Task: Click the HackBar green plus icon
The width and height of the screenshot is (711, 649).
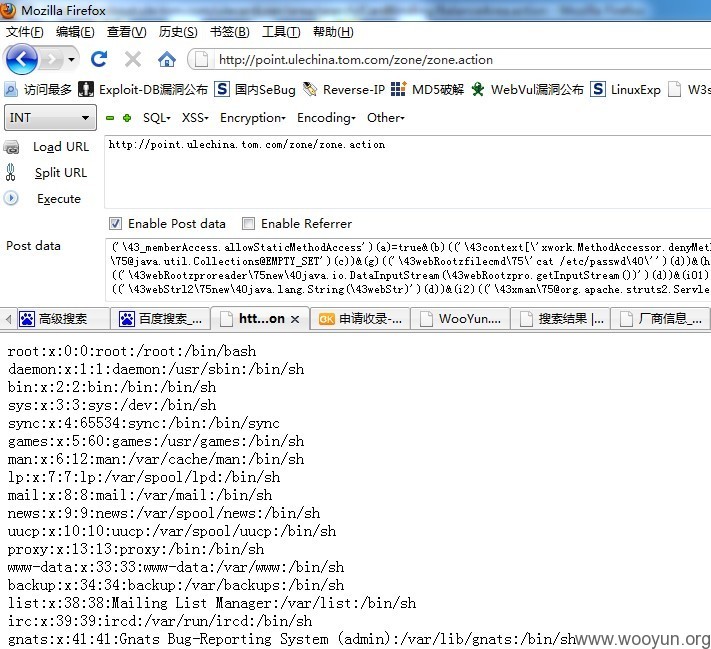Action: point(127,118)
